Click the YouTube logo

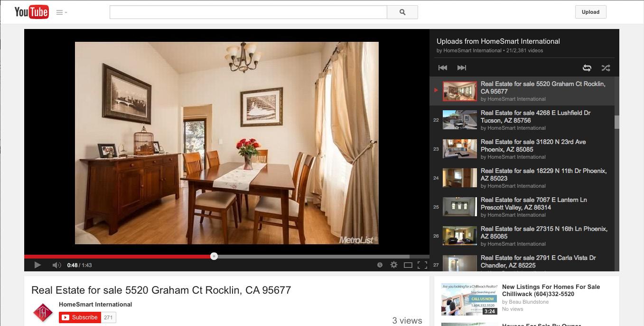tap(31, 12)
